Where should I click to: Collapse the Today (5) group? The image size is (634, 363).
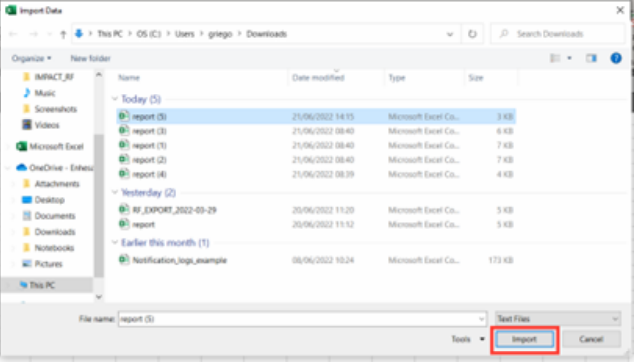(x=115, y=99)
